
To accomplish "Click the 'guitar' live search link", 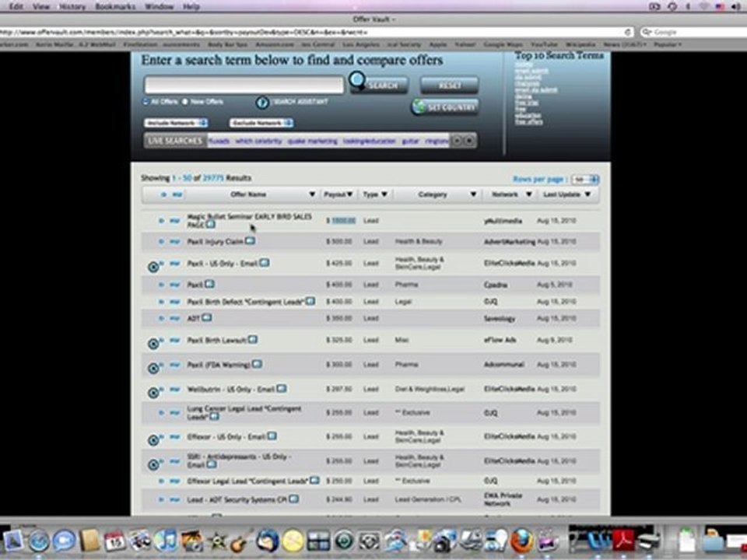I will [411, 141].
